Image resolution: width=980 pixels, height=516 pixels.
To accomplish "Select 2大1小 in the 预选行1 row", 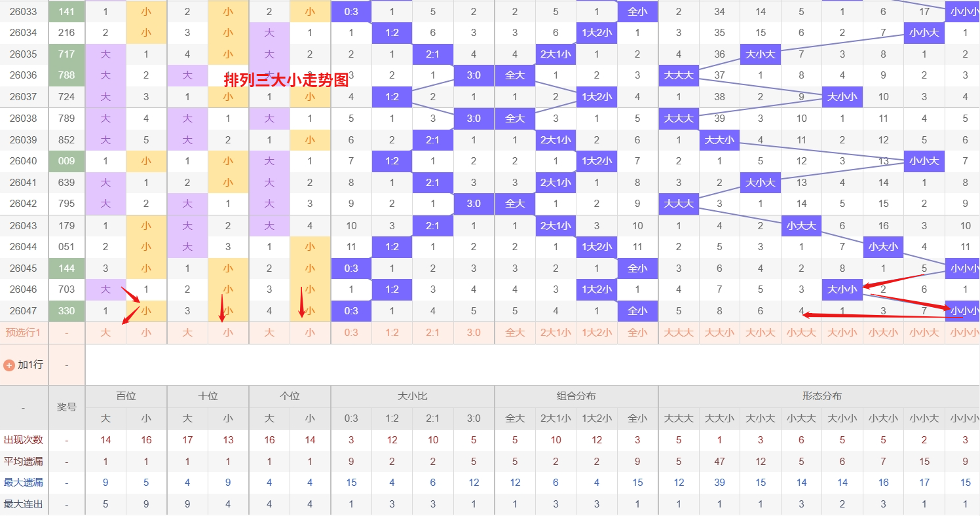I will pyautogui.click(x=556, y=333).
